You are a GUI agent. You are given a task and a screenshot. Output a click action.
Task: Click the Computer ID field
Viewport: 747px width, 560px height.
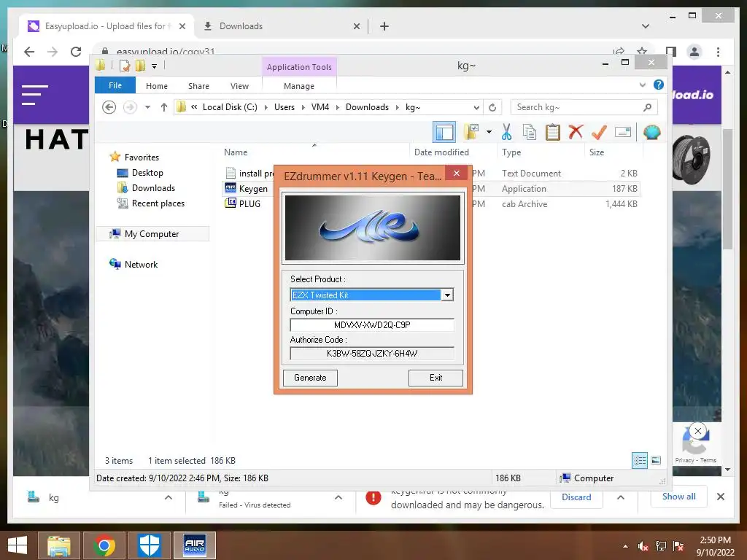372,324
